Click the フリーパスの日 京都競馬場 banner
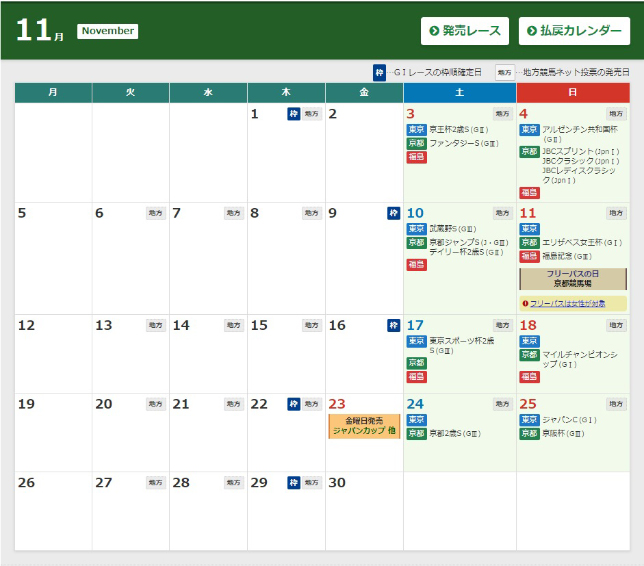 pos(572,279)
